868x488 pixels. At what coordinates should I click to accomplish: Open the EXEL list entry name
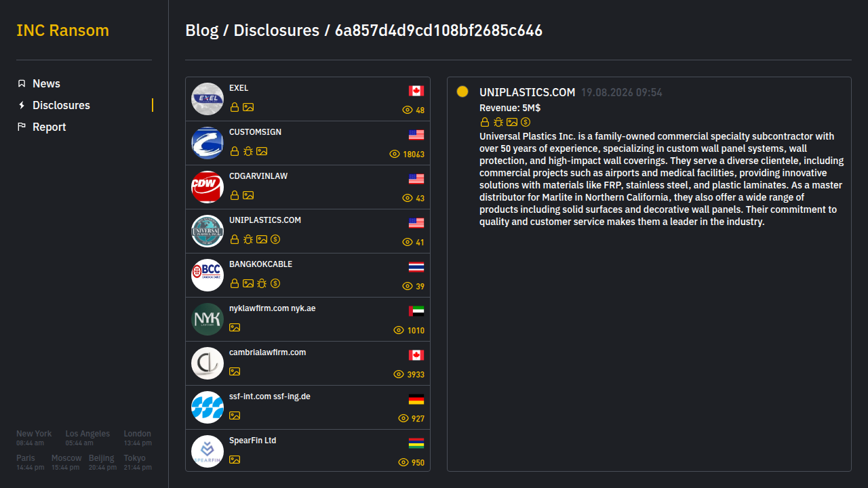tap(239, 88)
